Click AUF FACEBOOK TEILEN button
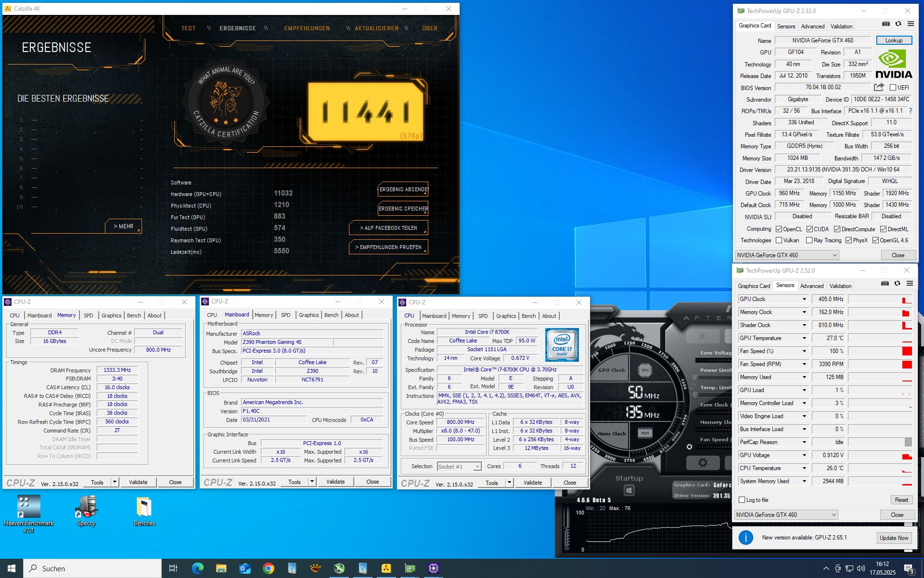The image size is (924, 578). coord(388,228)
